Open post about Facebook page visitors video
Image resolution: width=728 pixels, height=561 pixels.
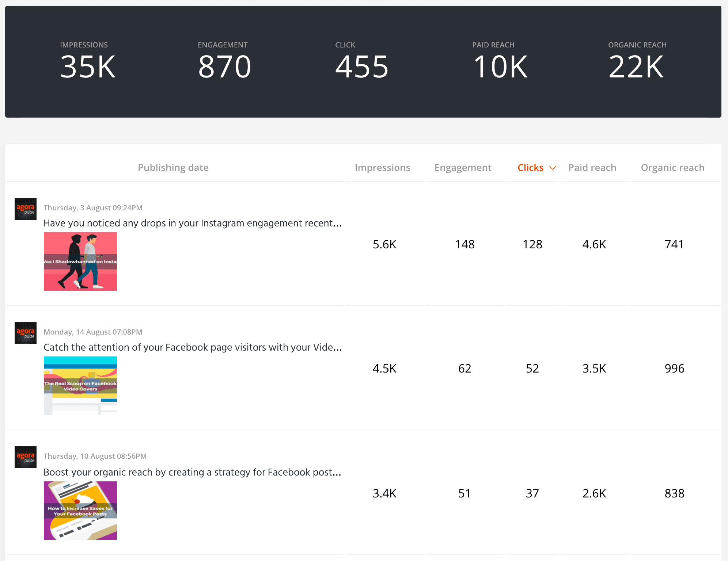click(x=193, y=347)
